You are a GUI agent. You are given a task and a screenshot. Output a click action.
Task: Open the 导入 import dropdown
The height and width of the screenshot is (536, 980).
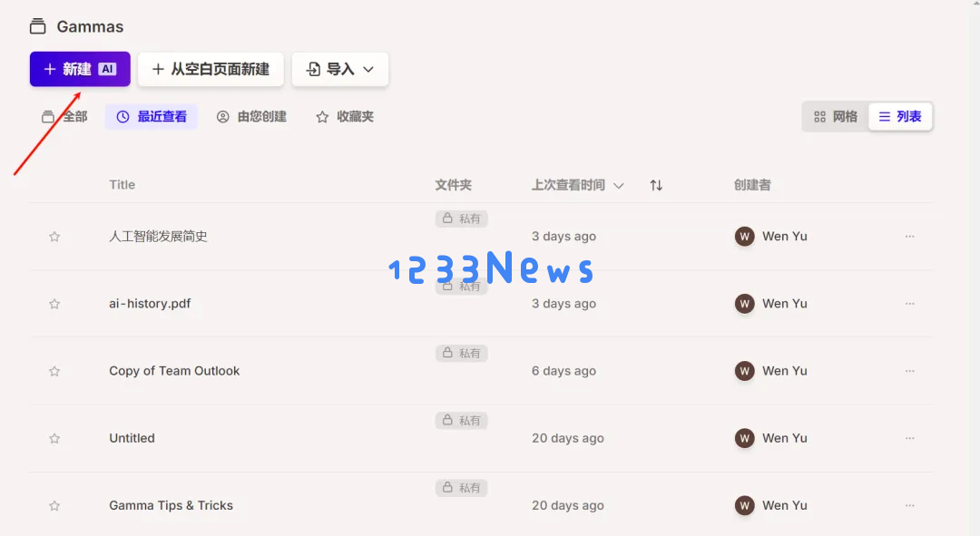pyautogui.click(x=340, y=69)
